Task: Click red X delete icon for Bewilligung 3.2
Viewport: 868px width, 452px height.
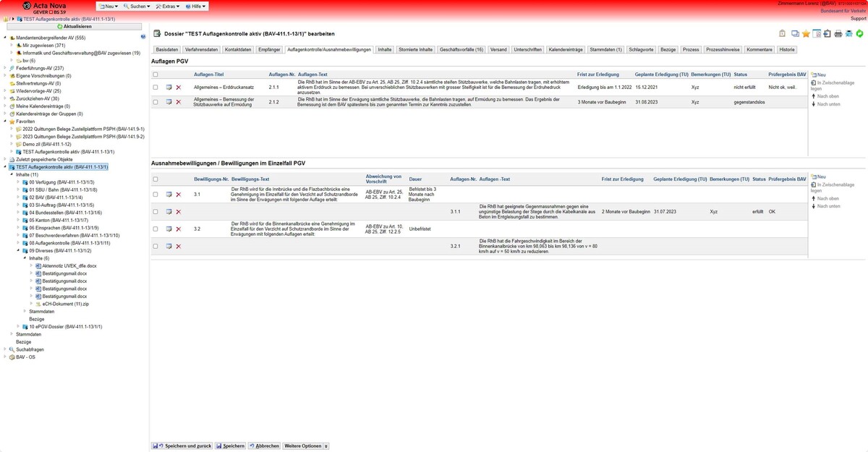Action: point(179,229)
